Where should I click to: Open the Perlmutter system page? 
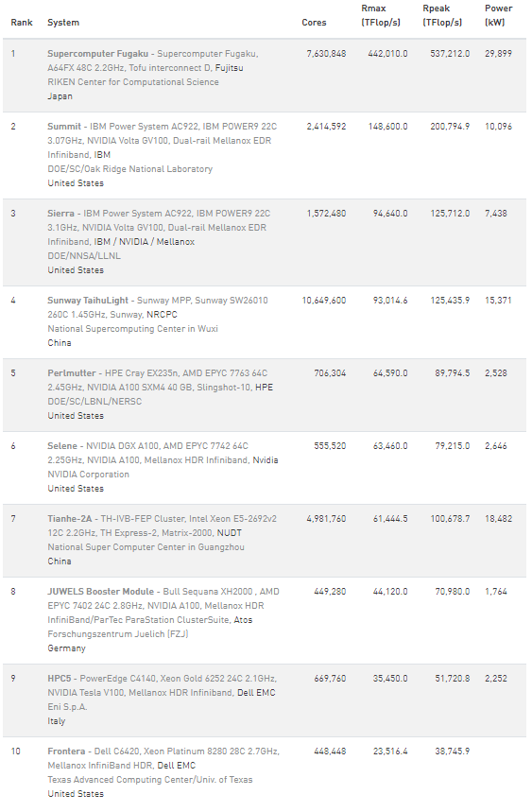72,373
